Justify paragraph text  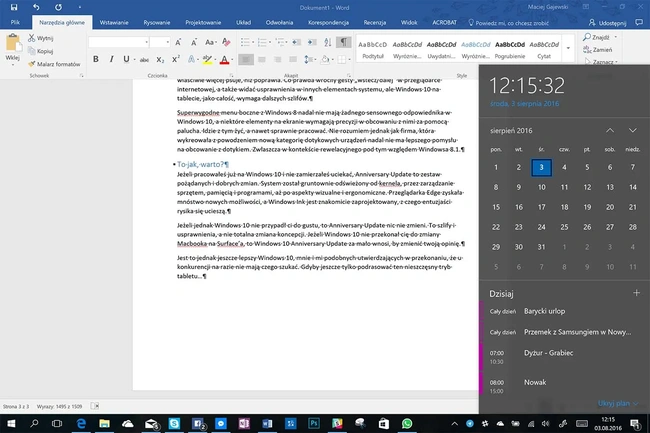click(x=293, y=60)
